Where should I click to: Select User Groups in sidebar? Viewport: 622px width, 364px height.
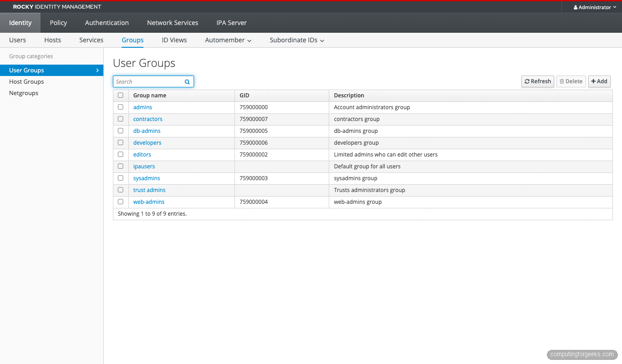[x=51, y=71]
